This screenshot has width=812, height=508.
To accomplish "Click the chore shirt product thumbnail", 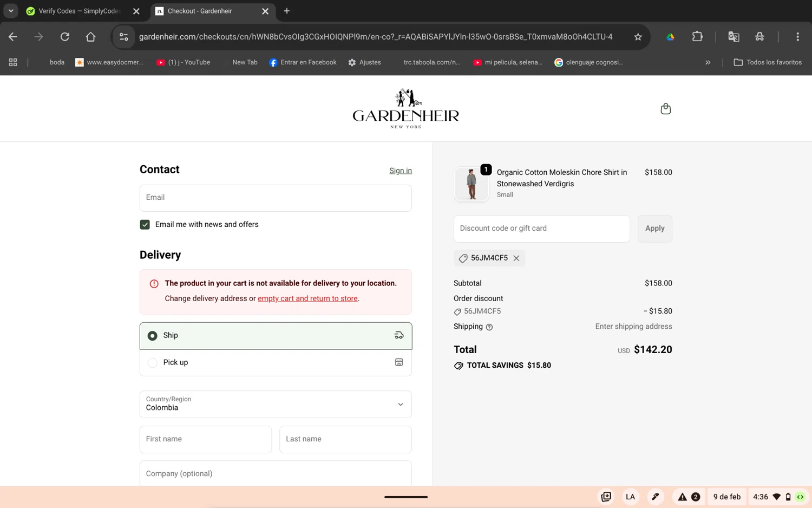I will click(471, 184).
